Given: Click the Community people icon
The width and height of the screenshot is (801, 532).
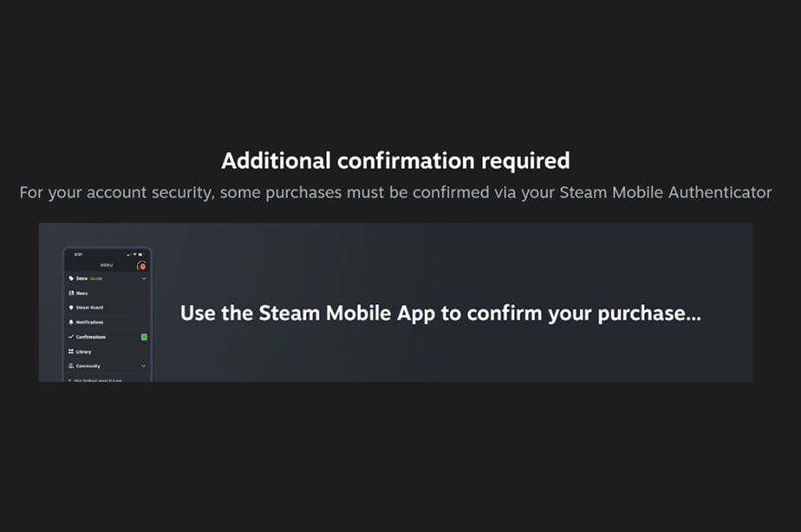Looking at the screenshot, I should (71, 366).
